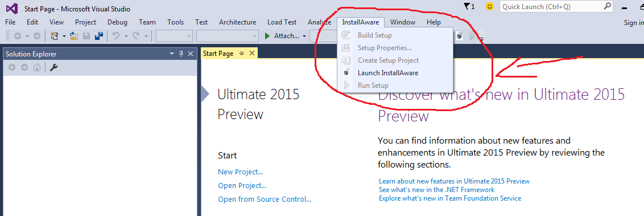Click Solution Explorer Forward icon
The height and width of the screenshot is (216, 644).
(24, 67)
